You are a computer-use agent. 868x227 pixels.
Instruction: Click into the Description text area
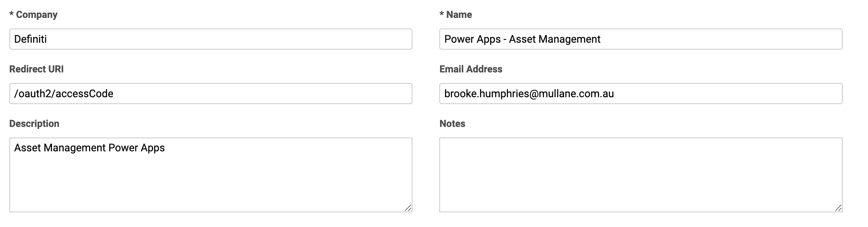(210, 175)
